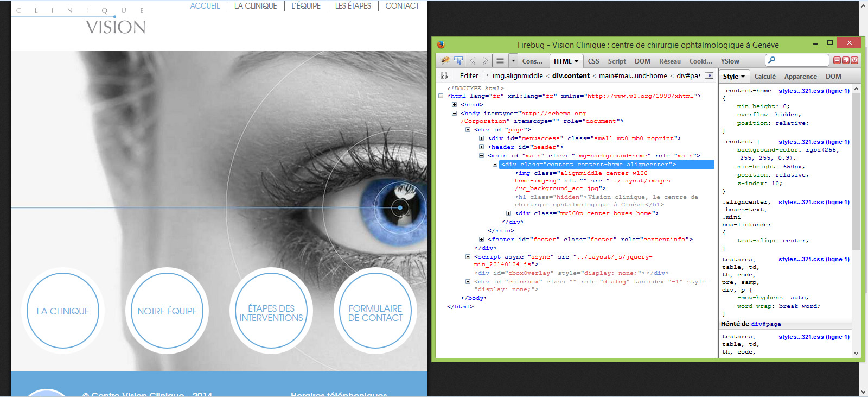Image resolution: width=868 pixels, height=397 pixels.
Task: Switch to the CSS panel tab
Action: [593, 61]
